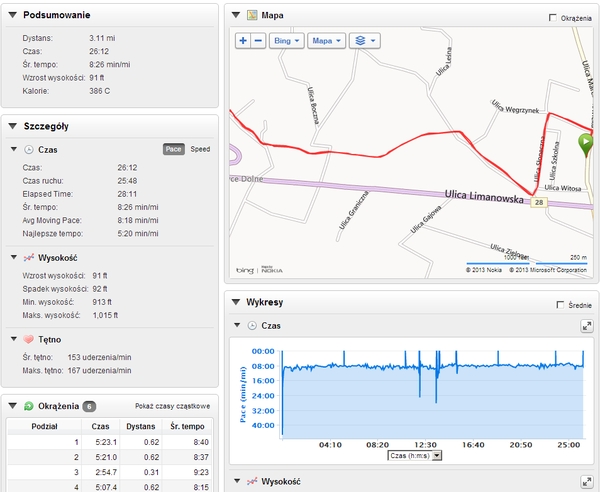Enable the Okrążenia checkbox on map panel
The width and height of the screenshot is (600, 492).
(553, 18)
